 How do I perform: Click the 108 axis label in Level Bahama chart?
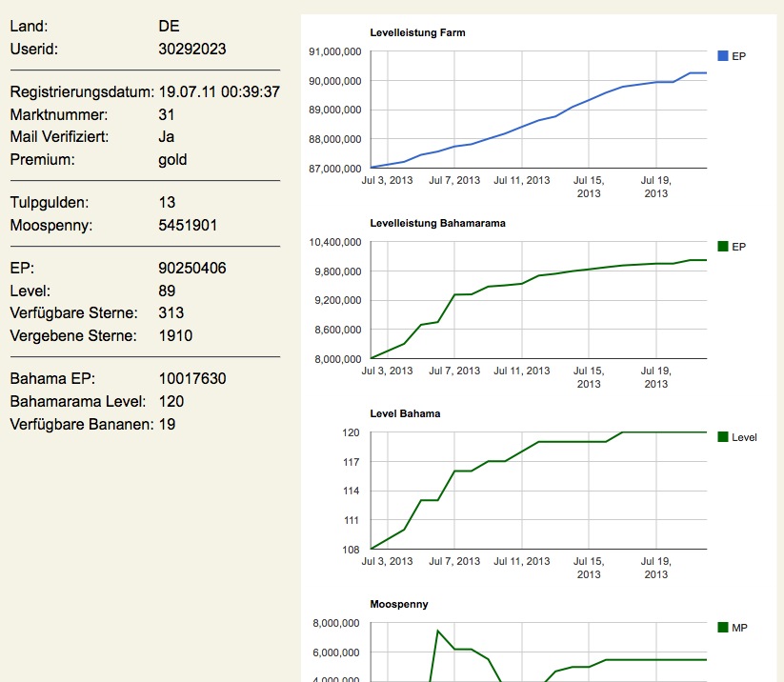(351, 550)
